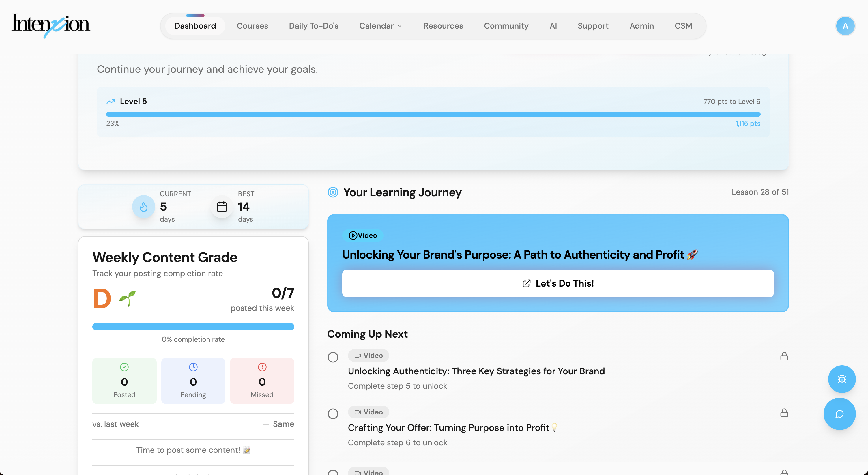The height and width of the screenshot is (475, 868).
Task: Mark Unlocking Authenticity lesson circle complete
Action: (333, 357)
